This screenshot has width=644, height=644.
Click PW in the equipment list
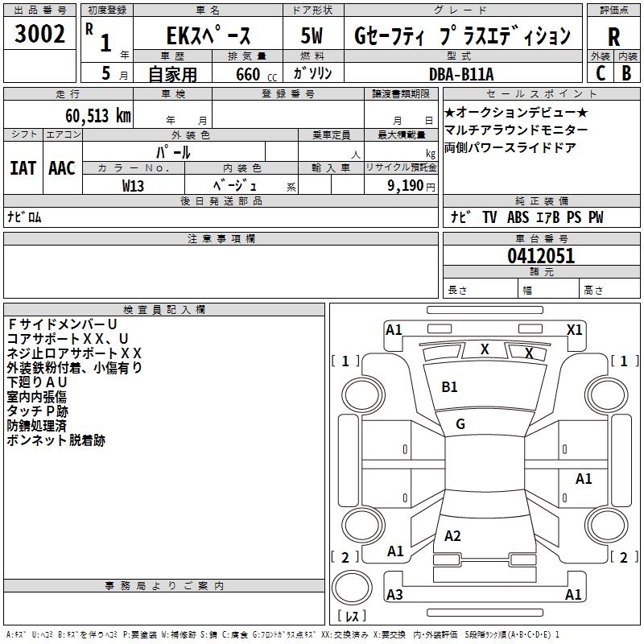click(x=596, y=217)
